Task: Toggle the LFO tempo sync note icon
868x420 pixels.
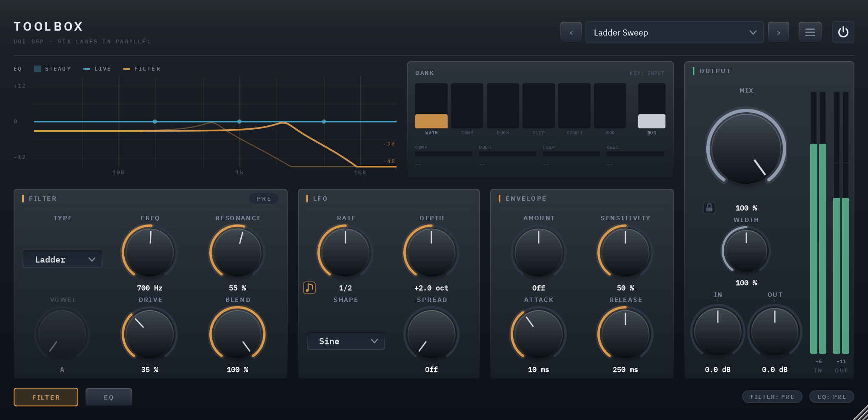Action: 309,288
